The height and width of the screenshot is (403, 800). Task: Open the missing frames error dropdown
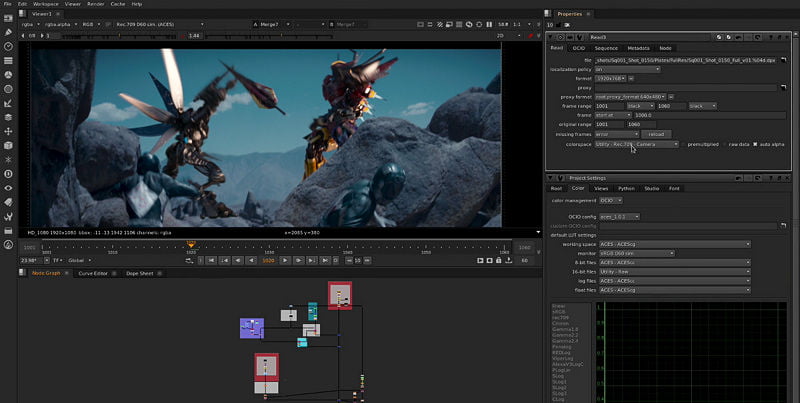tap(617, 134)
